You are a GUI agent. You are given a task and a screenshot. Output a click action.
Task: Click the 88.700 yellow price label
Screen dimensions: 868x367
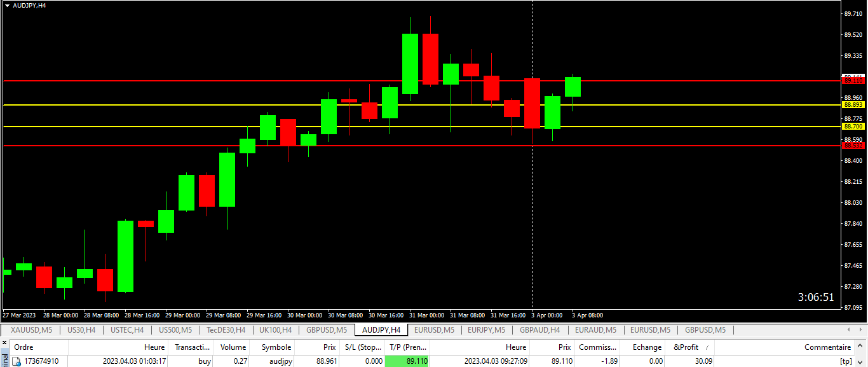(x=853, y=127)
